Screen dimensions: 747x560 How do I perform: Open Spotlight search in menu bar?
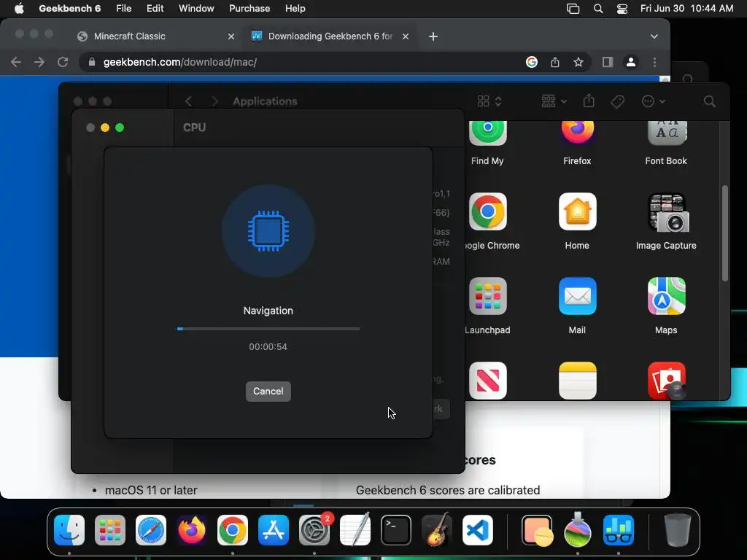(598, 9)
